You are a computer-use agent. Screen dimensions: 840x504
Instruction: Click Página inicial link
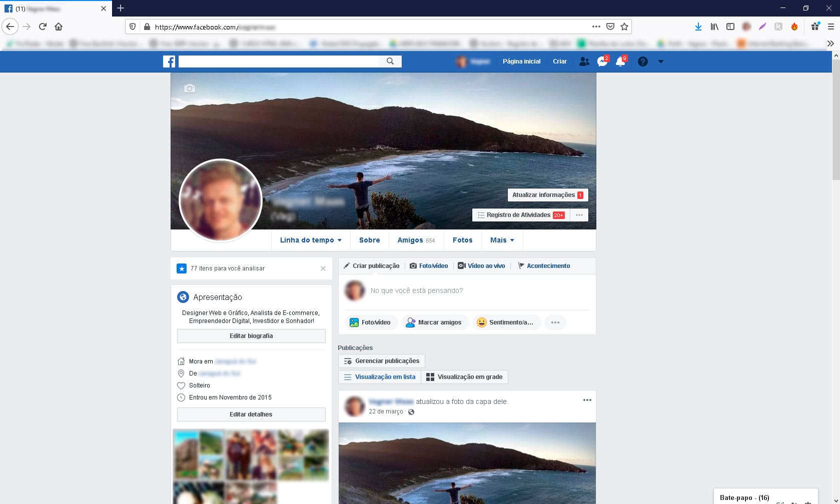521,61
